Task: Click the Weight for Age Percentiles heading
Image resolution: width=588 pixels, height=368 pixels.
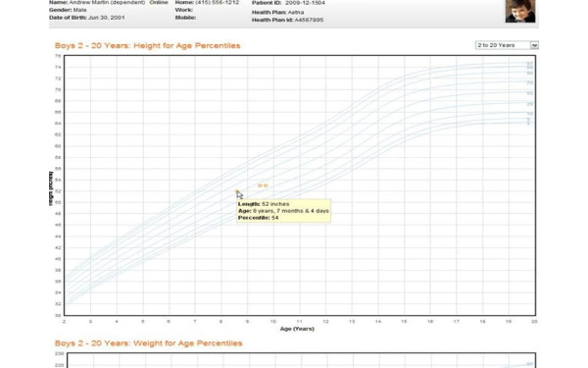Action: click(x=149, y=343)
